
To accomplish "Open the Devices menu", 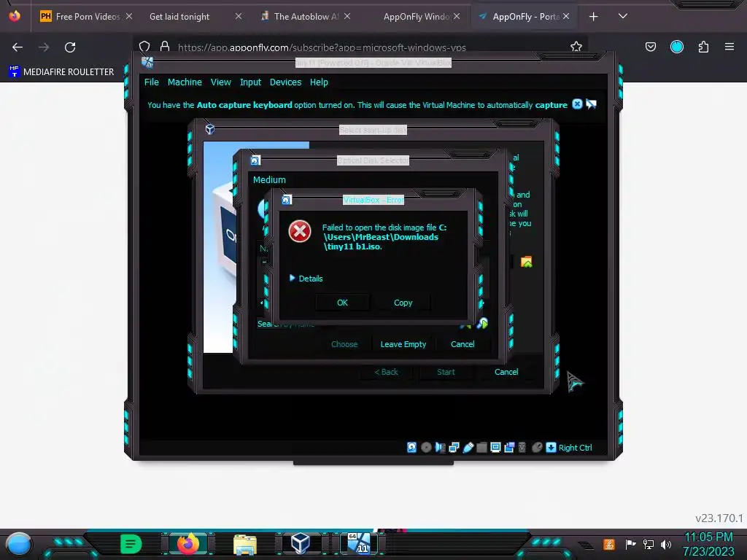I will coord(285,82).
